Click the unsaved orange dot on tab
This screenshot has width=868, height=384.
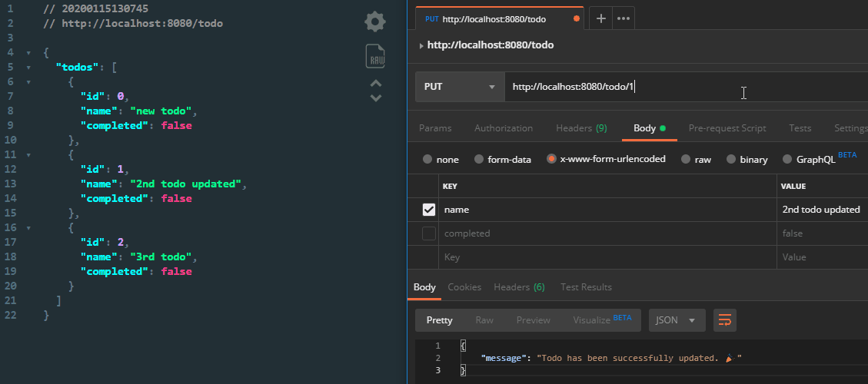(x=577, y=18)
